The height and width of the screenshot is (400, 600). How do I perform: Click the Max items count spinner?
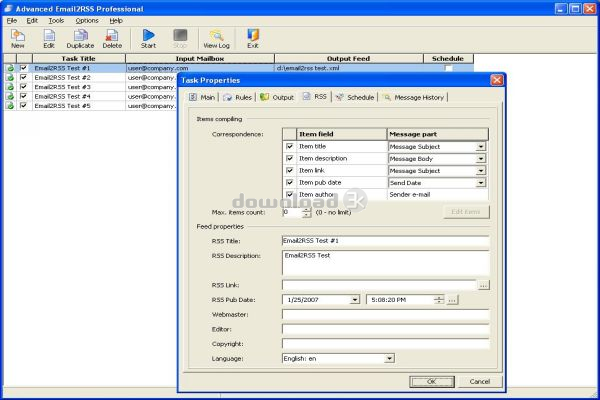coord(307,212)
